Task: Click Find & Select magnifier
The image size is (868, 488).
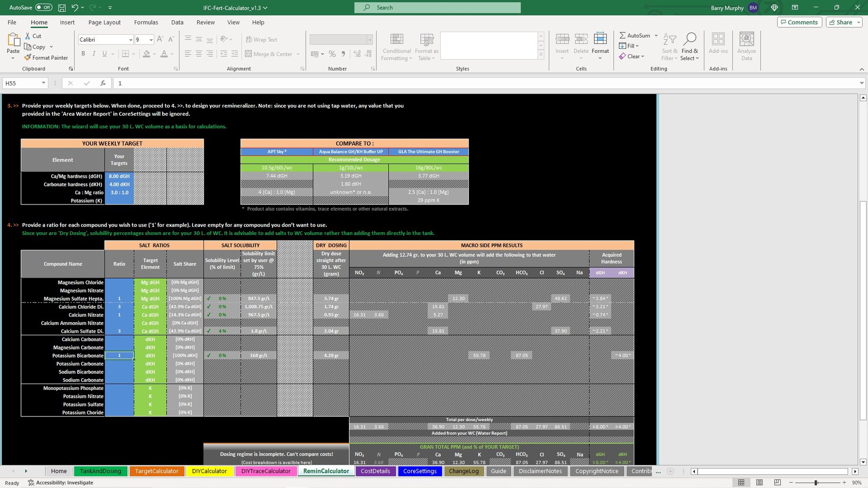Action: pyautogui.click(x=690, y=40)
